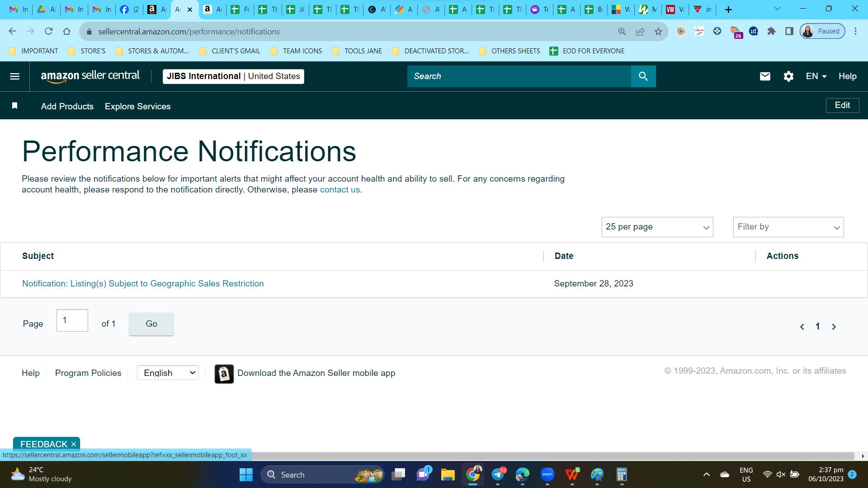Image resolution: width=868 pixels, height=488 pixels.
Task: Click the Seller Central search field
Action: 519,76
